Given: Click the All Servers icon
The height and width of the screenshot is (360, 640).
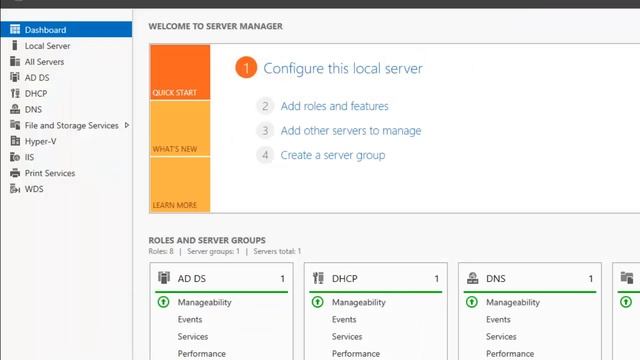Looking at the screenshot, I should (x=15, y=61).
